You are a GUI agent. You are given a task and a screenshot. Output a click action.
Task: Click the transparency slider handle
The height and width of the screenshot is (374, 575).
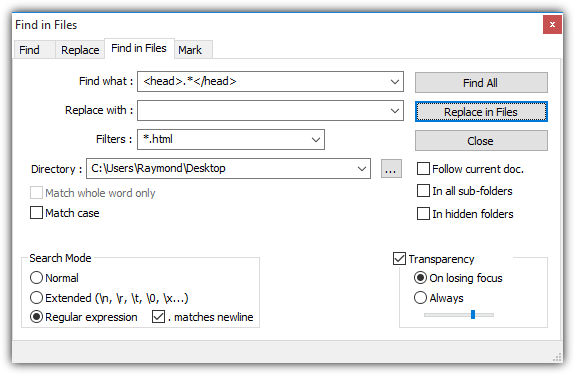473,315
